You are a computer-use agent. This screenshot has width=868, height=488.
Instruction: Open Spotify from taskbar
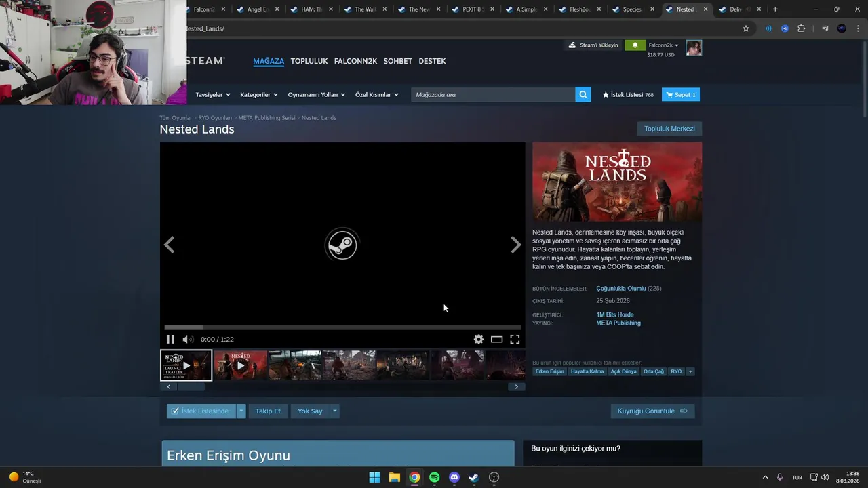434,477
